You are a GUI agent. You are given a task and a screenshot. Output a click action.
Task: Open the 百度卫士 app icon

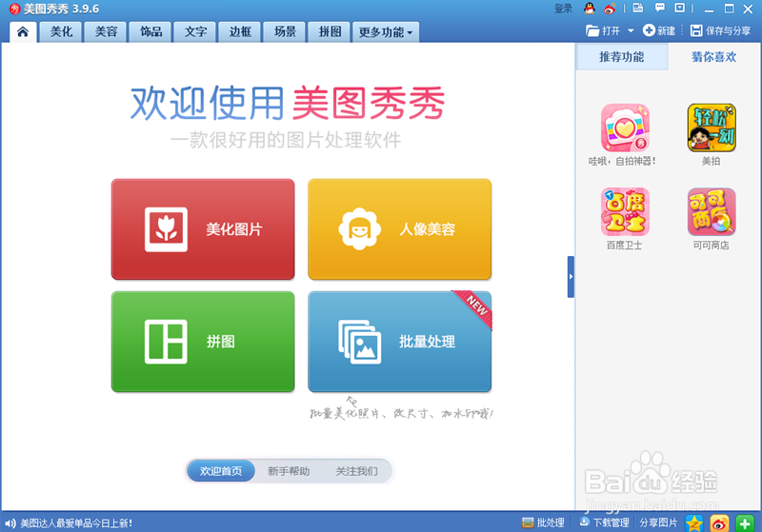coord(625,211)
